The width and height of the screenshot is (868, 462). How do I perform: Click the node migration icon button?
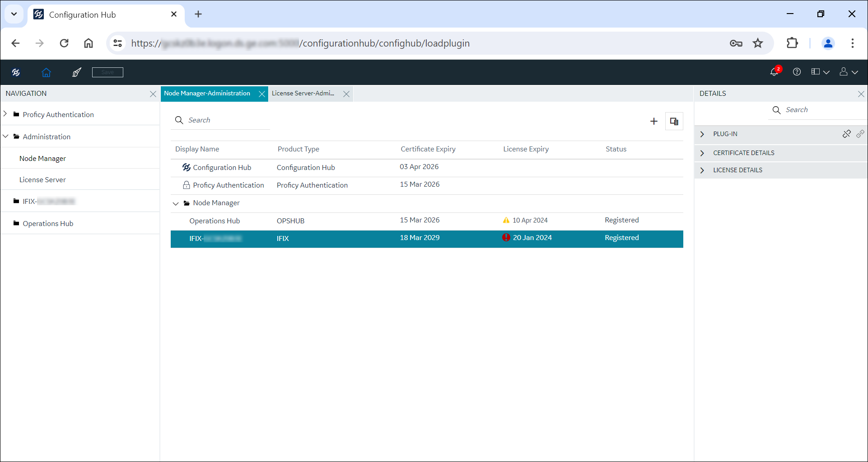[674, 121]
